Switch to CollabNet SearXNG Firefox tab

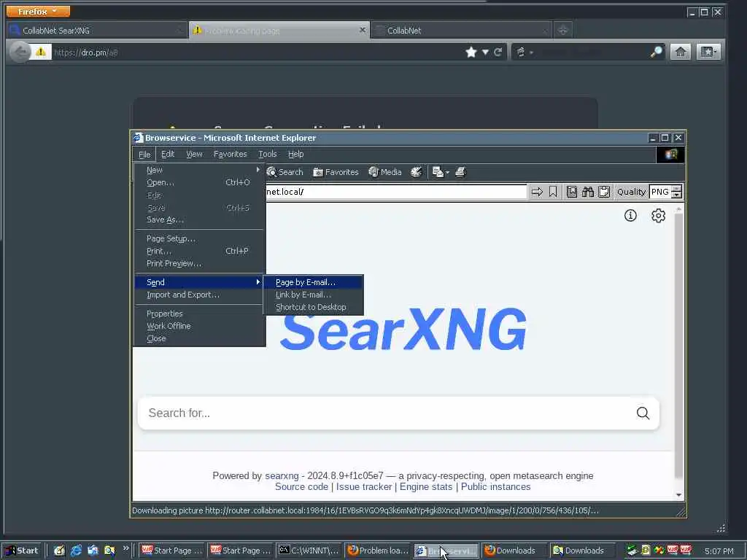(x=97, y=31)
